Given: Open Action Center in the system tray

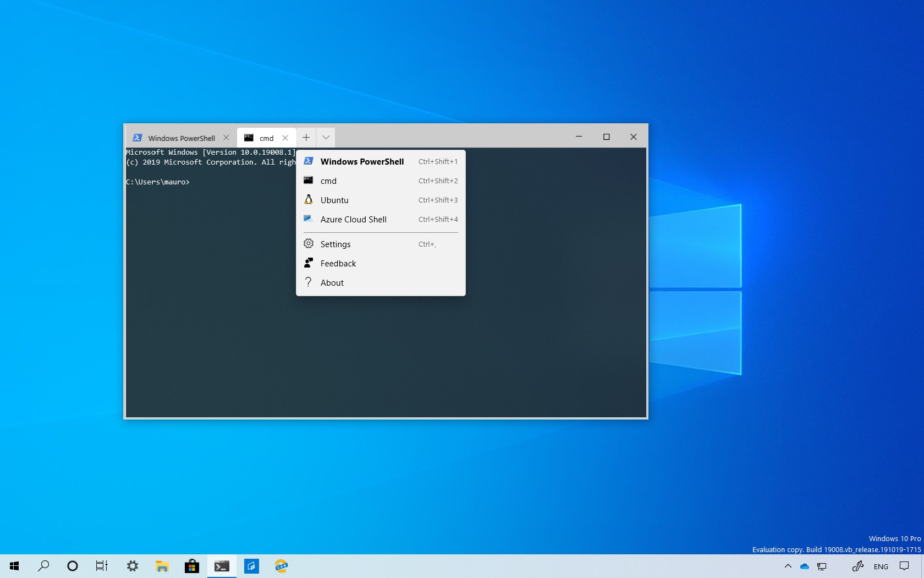Looking at the screenshot, I should [x=904, y=566].
